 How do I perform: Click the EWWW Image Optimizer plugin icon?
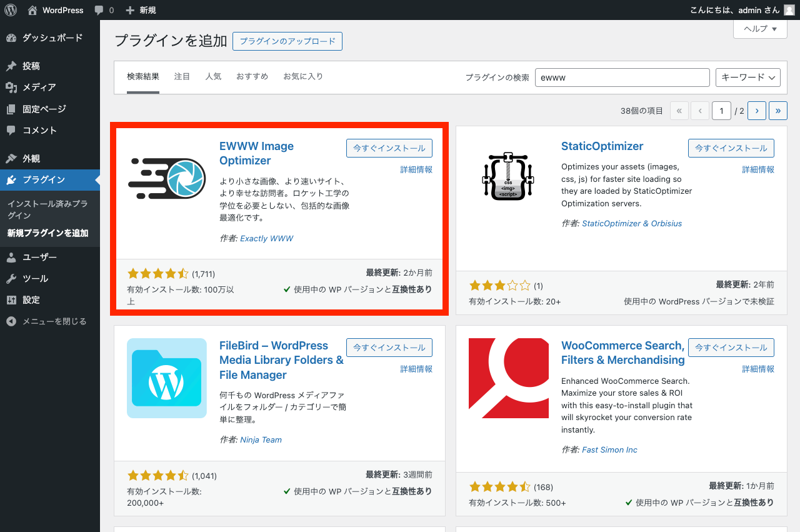tap(167, 179)
